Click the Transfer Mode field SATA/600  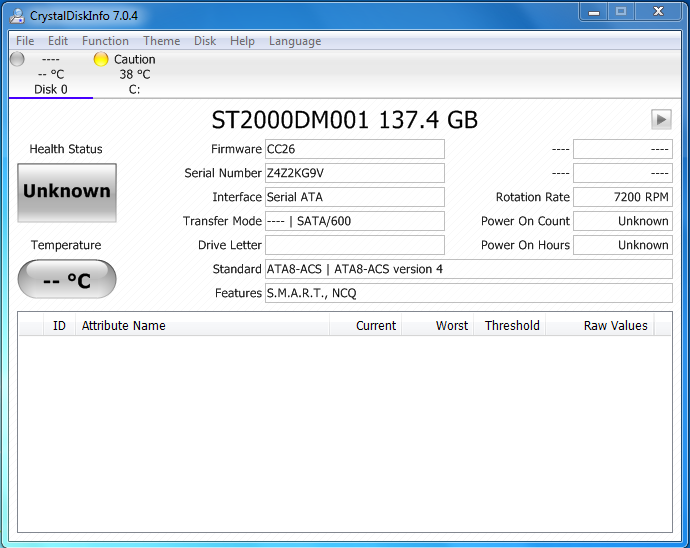355,221
